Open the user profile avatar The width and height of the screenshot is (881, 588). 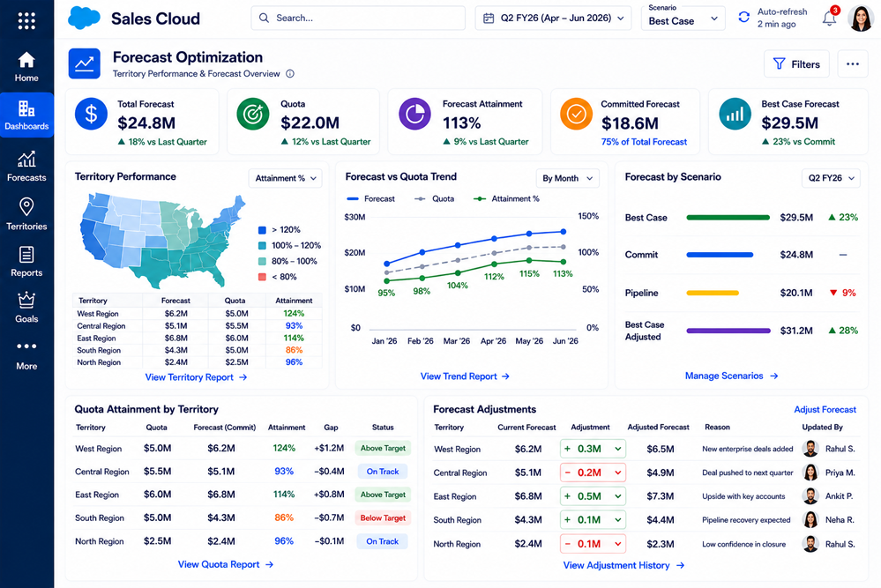(860, 18)
